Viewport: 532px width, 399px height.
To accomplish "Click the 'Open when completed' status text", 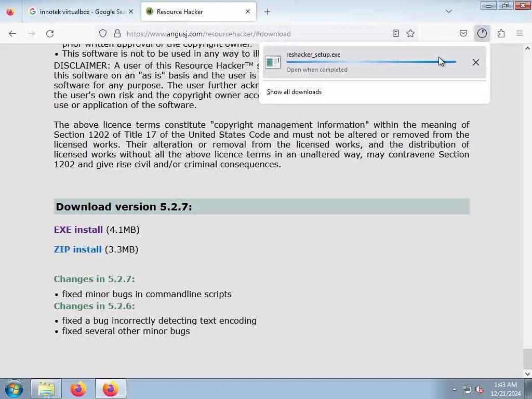I will [317, 70].
